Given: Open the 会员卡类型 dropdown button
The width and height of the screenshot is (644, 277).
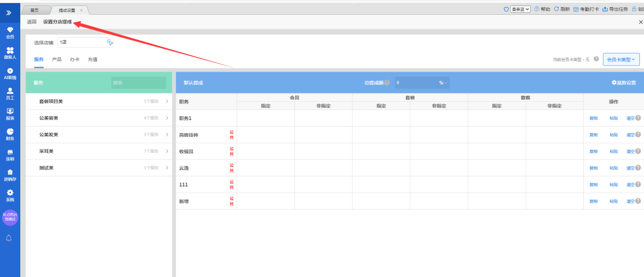Looking at the screenshot, I should pyautogui.click(x=621, y=59).
